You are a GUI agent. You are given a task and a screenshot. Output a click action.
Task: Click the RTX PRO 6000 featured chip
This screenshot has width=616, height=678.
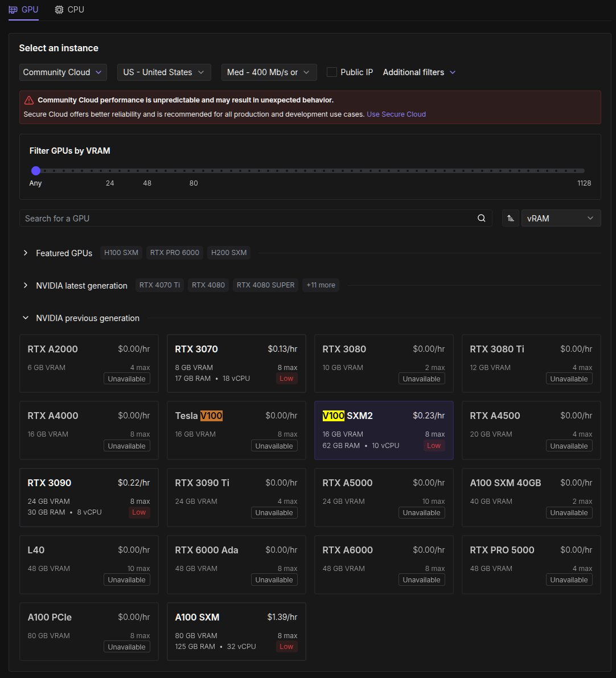click(174, 253)
